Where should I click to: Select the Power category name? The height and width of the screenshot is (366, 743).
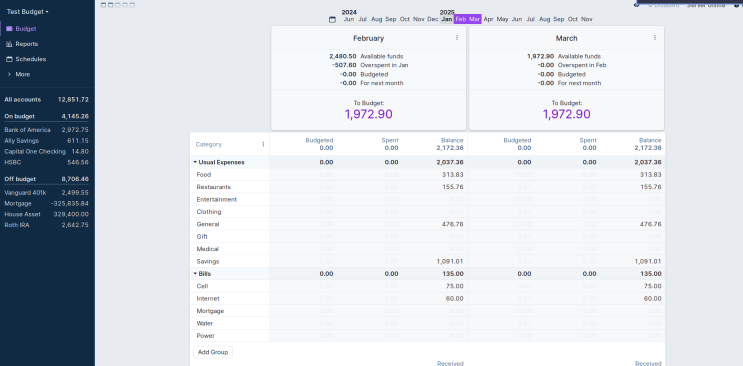(x=206, y=336)
